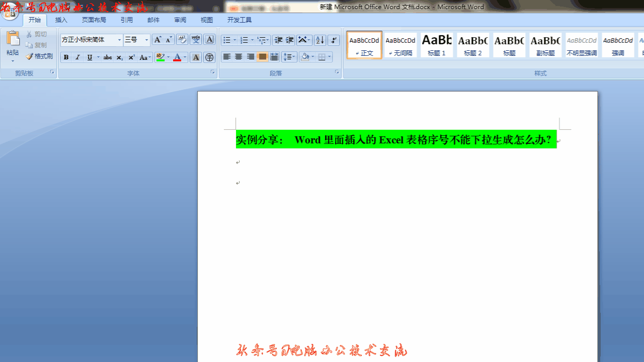Click font color A icon
This screenshot has width=644, height=362.
click(177, 57)
